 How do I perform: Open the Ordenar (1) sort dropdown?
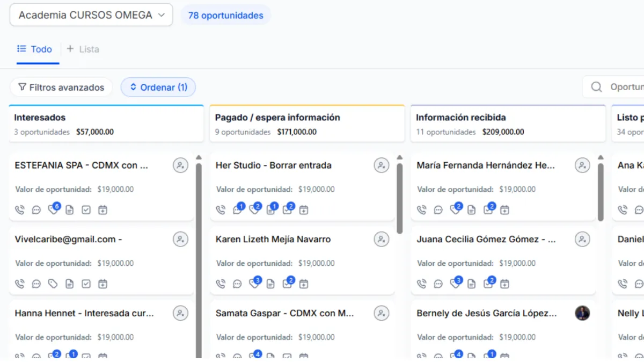click(x=158, y=87)
